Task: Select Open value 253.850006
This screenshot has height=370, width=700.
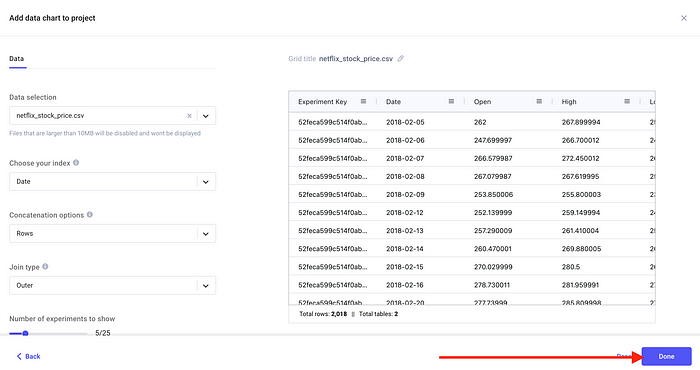Action: pos(493,195)
